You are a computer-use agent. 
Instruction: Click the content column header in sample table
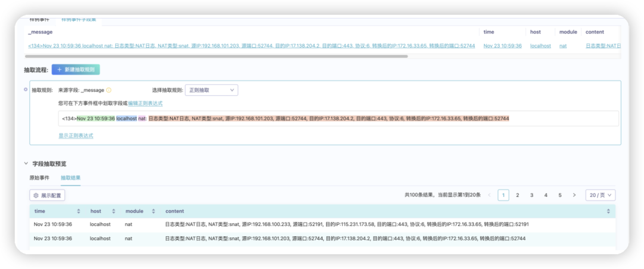pos(595,32)
